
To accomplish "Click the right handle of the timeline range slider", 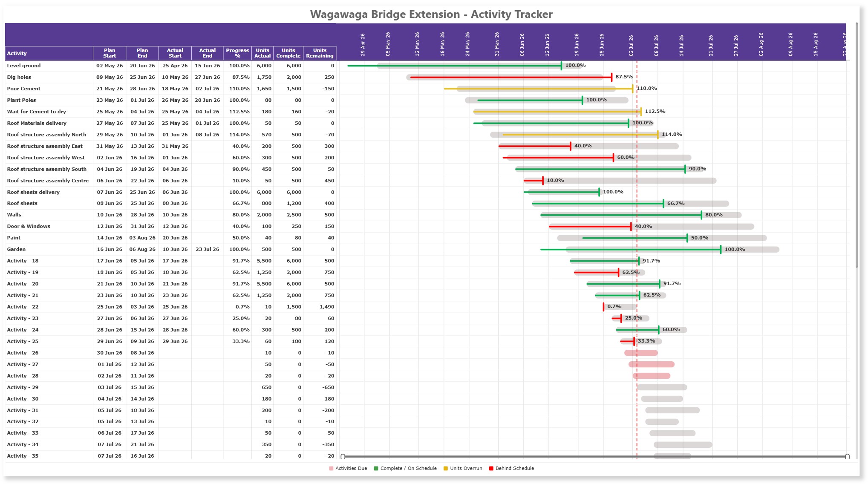I will coord(847,456).
